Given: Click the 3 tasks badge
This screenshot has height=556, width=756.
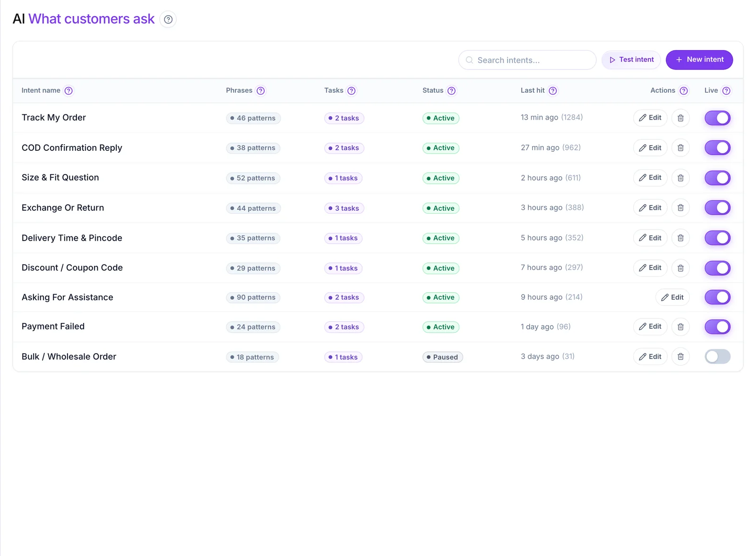Looking at the screenshot, I should 344,208.
